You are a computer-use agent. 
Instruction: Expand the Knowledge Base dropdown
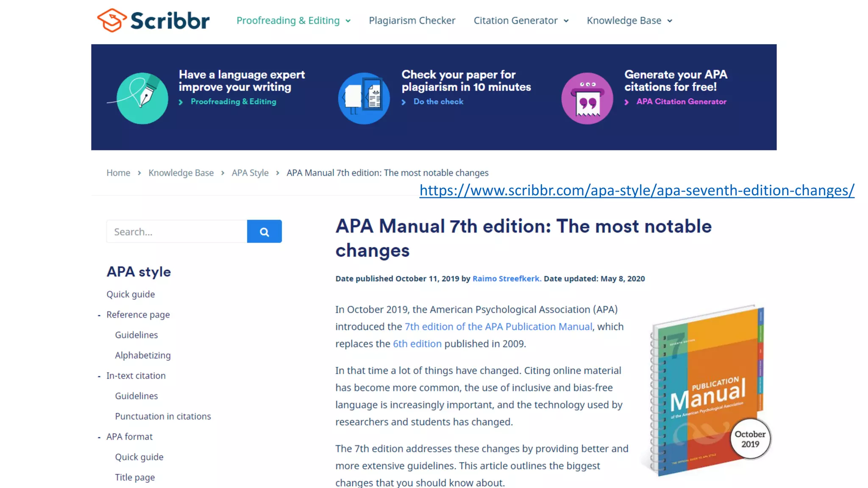coord(629,20)
